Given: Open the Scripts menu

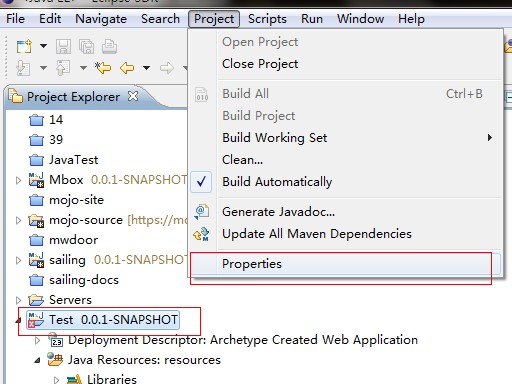Looking at the screenshot, I should click(x=267, y=19).
